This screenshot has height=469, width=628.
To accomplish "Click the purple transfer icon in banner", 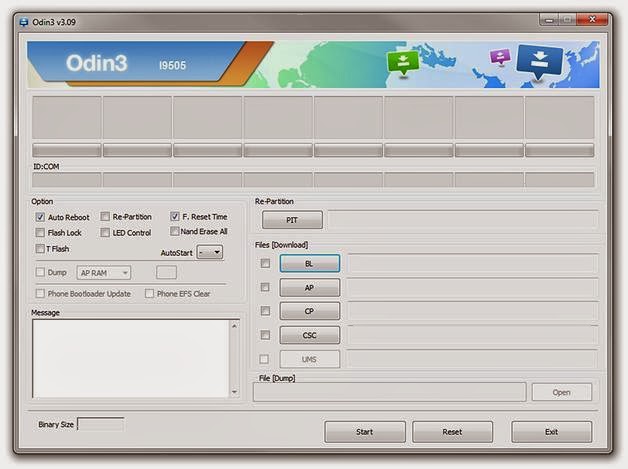I will click(500, 56).
